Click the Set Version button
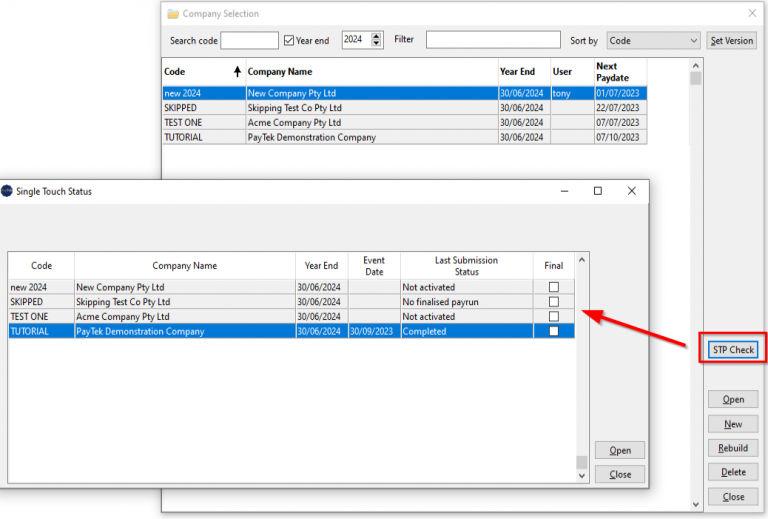The width and height of the screenshot is (768, 519). (731, 41)
